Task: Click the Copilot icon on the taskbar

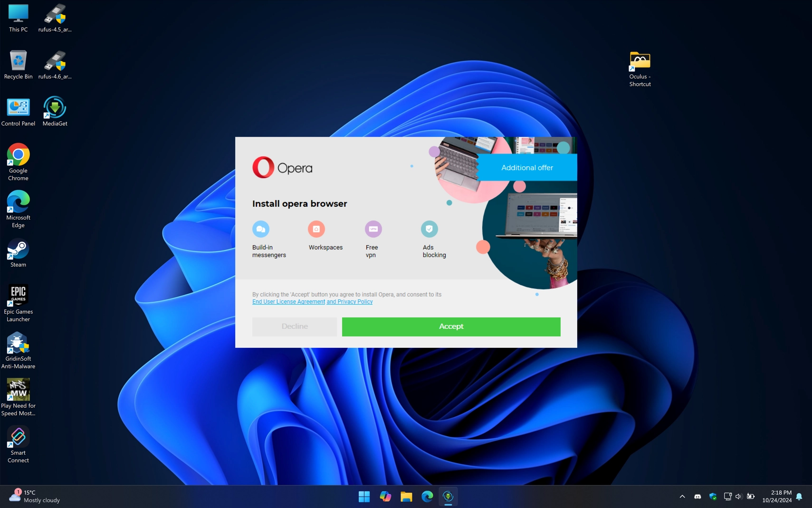Action: pos(385,496)
